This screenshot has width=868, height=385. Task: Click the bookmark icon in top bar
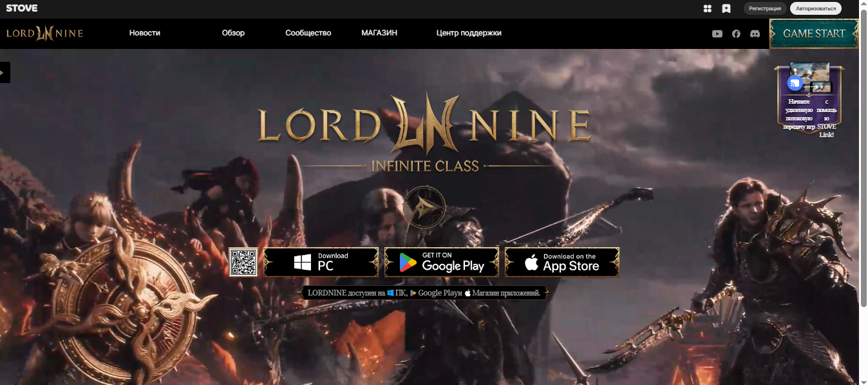click(726, 8)
